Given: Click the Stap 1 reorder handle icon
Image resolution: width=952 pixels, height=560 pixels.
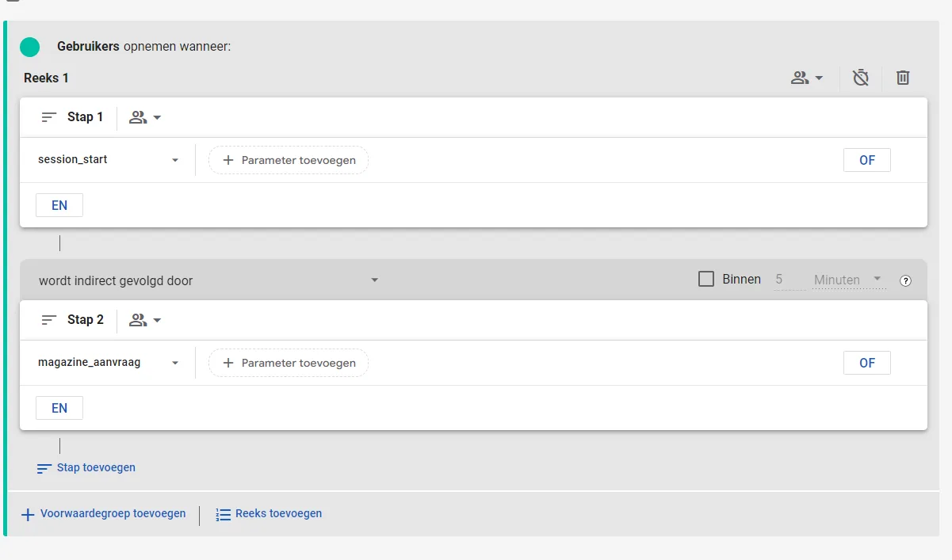Looking at the screenshot, I should pos(49,117).
